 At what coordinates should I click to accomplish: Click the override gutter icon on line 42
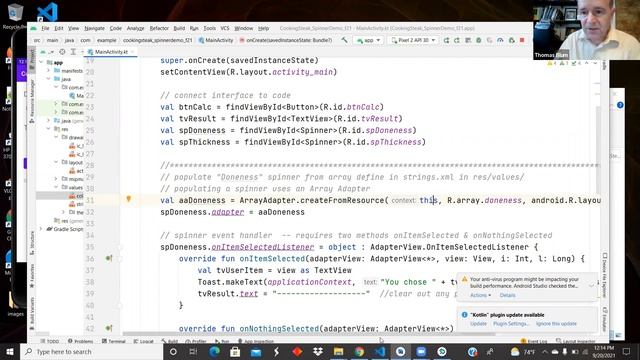[109, 328]
